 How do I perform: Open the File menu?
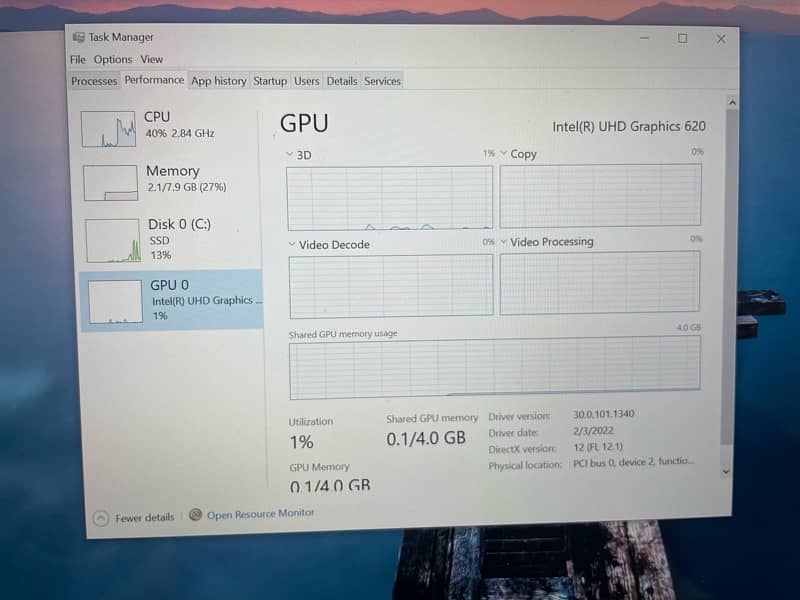pyautogui.click(x=77, y=60)
